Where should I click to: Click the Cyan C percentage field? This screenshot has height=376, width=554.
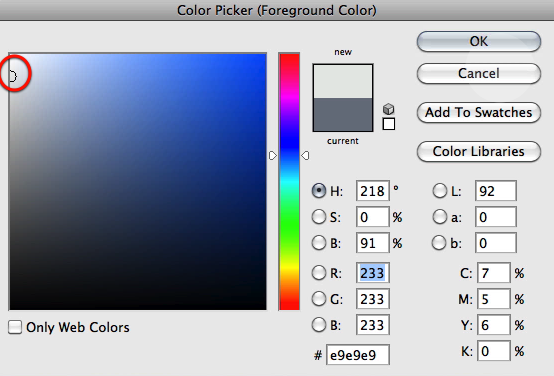494,272
